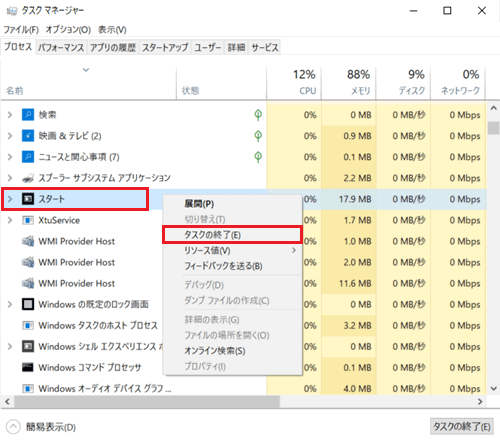Click the XtuService process icon
Viewport: 500px width, 442px height.
point(28,220)
